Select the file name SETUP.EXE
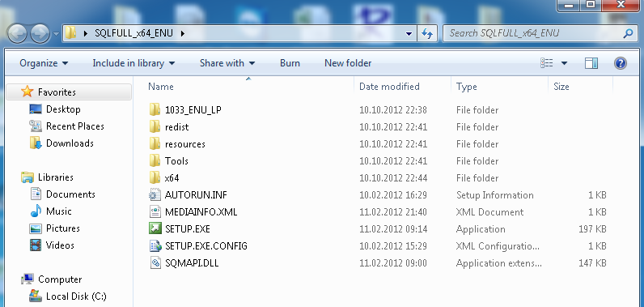 (187, 229)
